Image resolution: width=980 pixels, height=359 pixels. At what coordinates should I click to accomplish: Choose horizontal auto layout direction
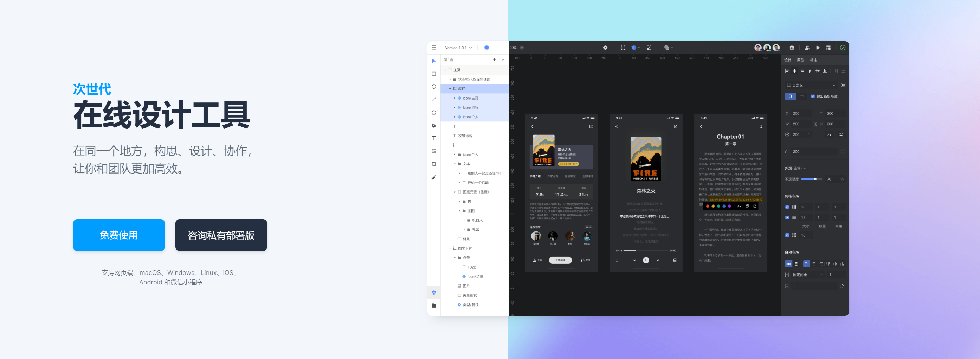click(x=789, y=264)
